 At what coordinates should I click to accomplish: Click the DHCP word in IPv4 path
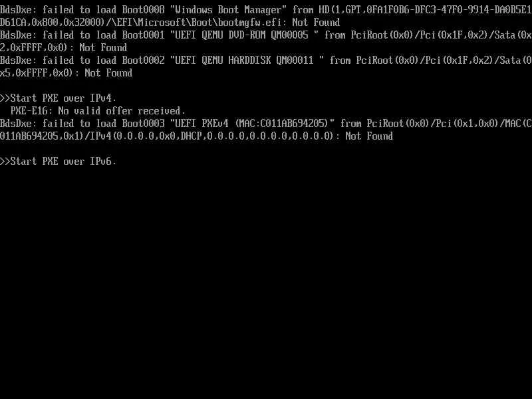191,136
